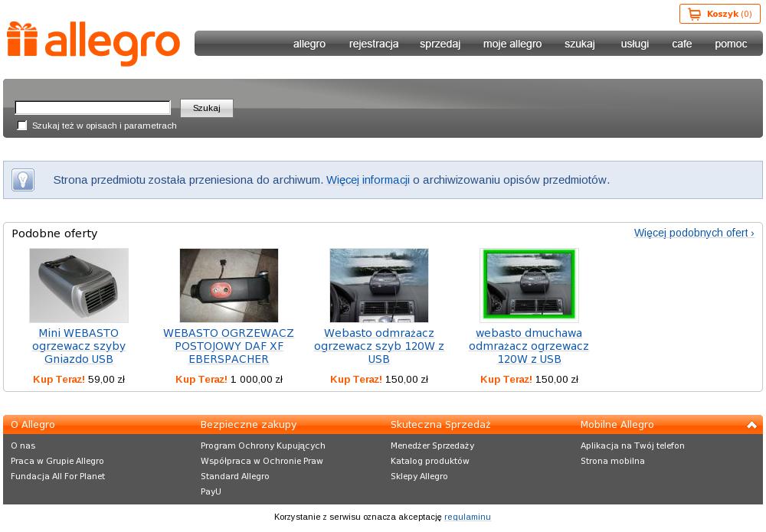The height and width of the screenshot is (532, 766).
Task: Click the 'Mobilne Allegro' footer heading
Action: [617, 425]
